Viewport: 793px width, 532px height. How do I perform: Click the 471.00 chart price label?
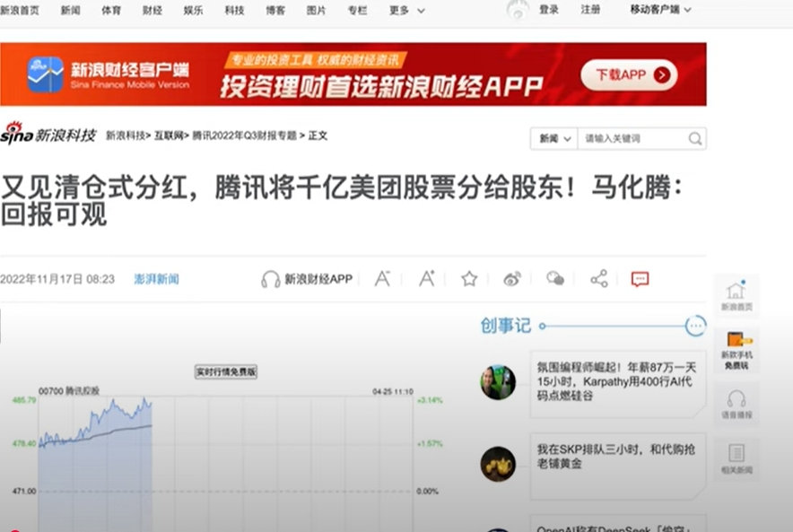click(x=23, y=491)
